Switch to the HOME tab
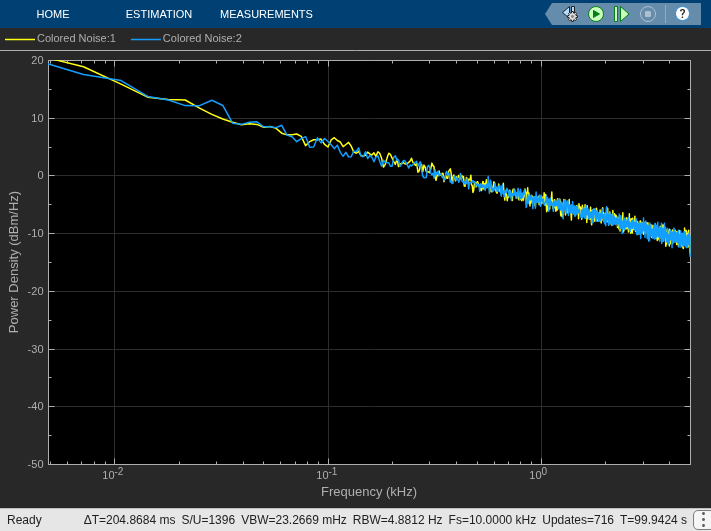Image resolution: width=711 pixels, height=531 pixels. point(53,14)
